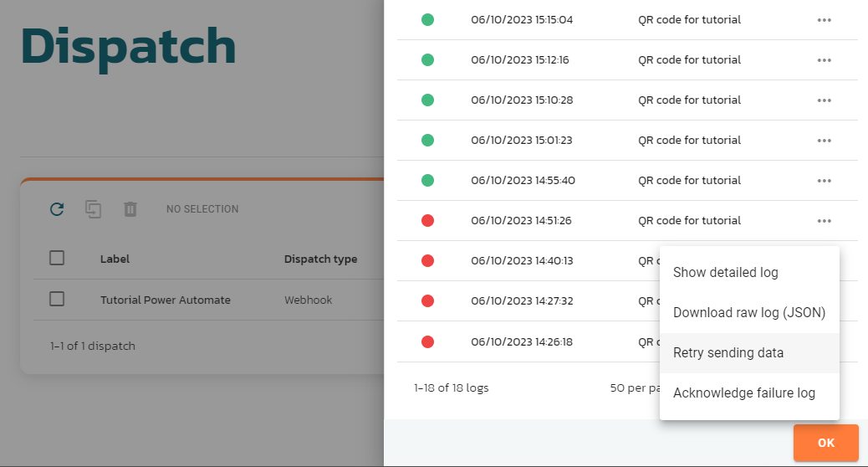The image size is (868, 467).
Task: Click green status dot of 15:12:16 log
Action: pyautogui.click(x=427, y=59)
